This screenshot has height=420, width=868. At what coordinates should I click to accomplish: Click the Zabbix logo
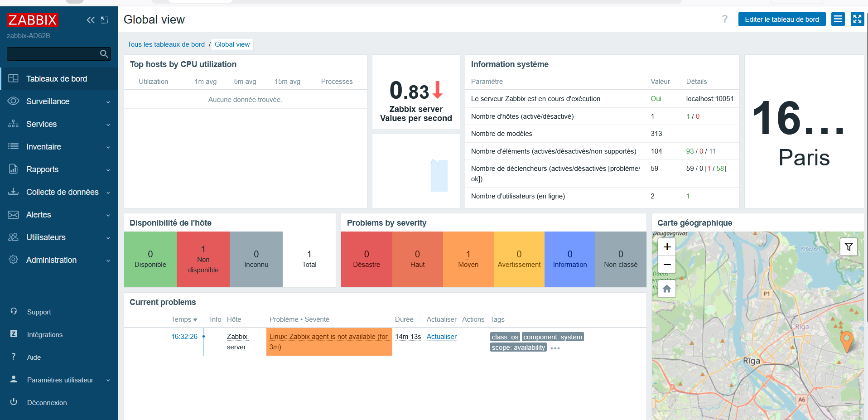[32, 20]
